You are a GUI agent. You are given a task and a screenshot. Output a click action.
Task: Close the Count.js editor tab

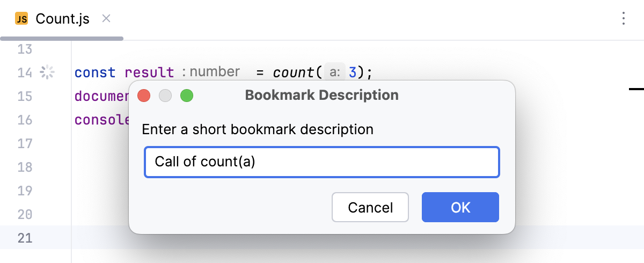point(106,19)
